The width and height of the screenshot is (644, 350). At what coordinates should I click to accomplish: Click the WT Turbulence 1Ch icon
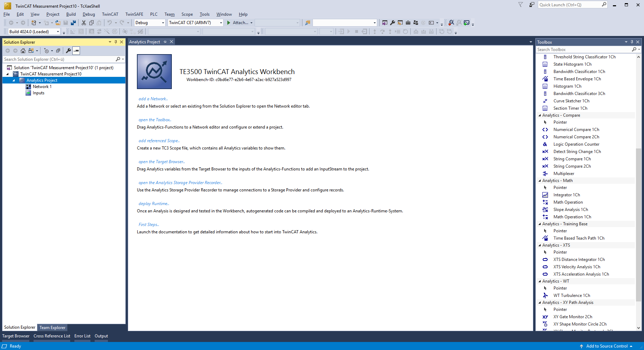(545, 296)
